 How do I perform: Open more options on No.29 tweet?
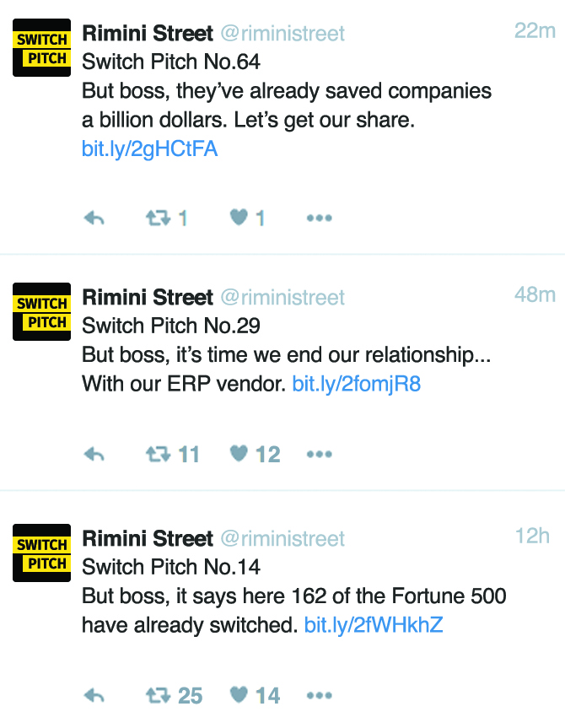[320, 454]
